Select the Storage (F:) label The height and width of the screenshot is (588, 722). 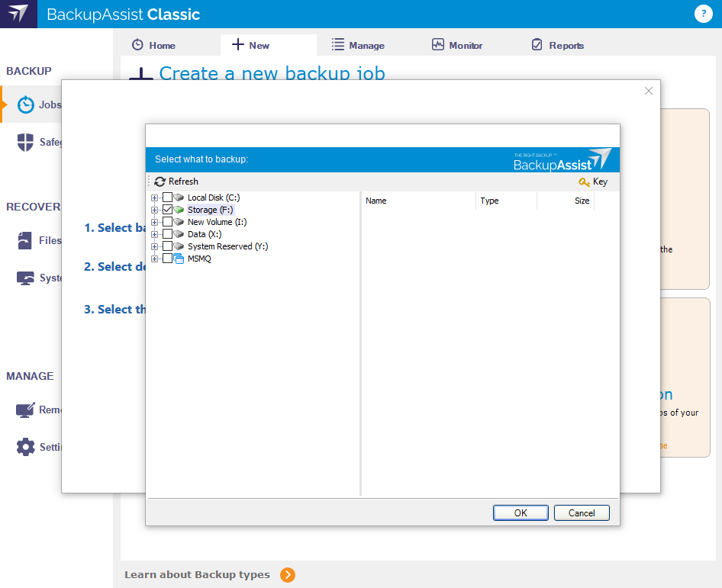tap(211, 210)
